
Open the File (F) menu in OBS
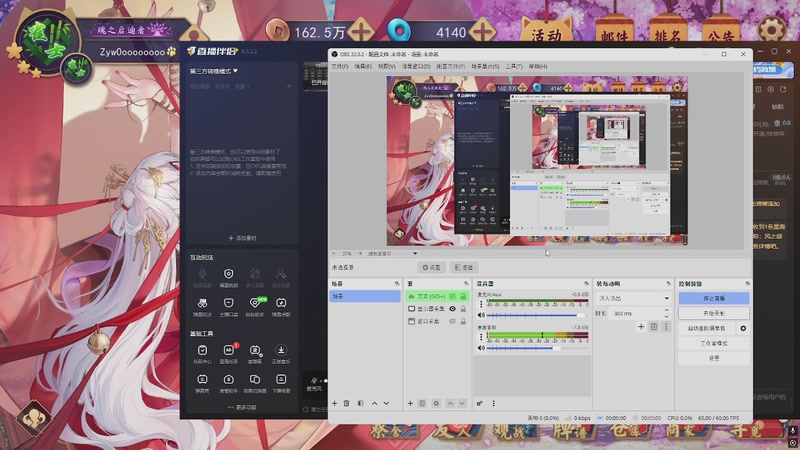click(x=340, y=66)
